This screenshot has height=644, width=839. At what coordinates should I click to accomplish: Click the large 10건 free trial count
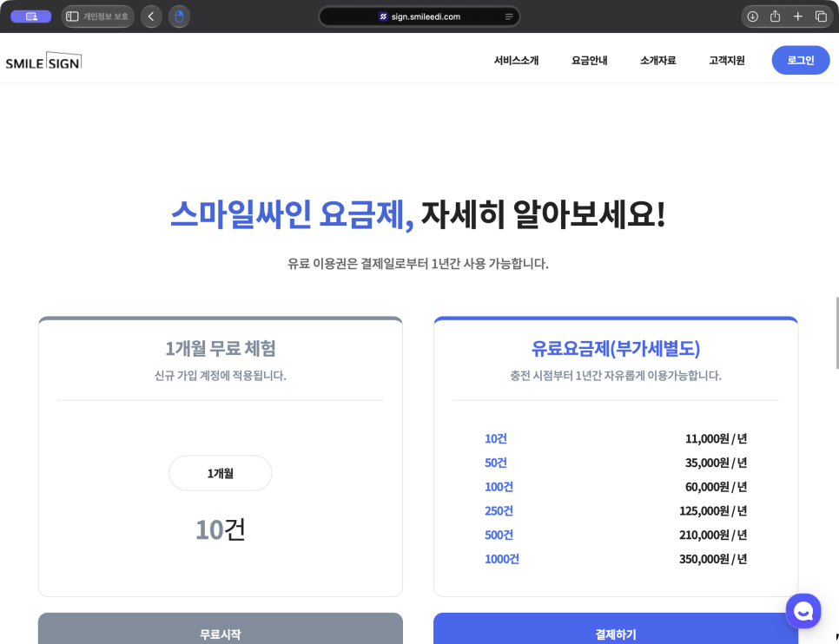(221, 530)
